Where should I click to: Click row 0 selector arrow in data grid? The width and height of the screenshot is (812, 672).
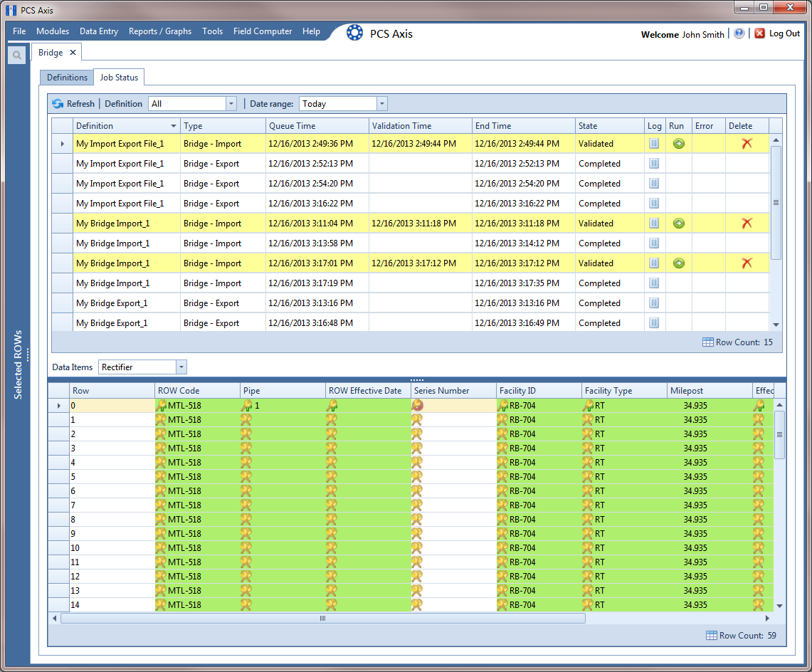[x=58, y=406]
